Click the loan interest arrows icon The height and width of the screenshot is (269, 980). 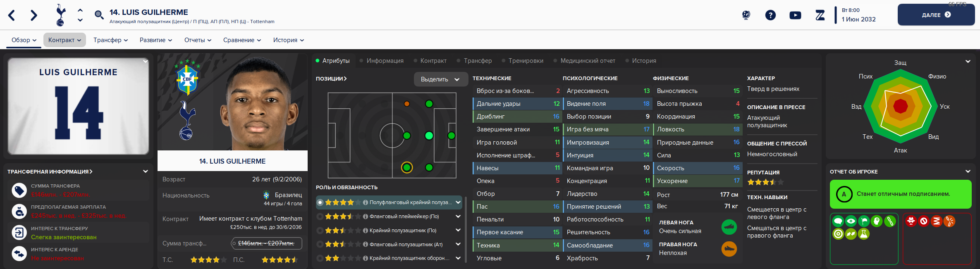click(x=19, y=254)
